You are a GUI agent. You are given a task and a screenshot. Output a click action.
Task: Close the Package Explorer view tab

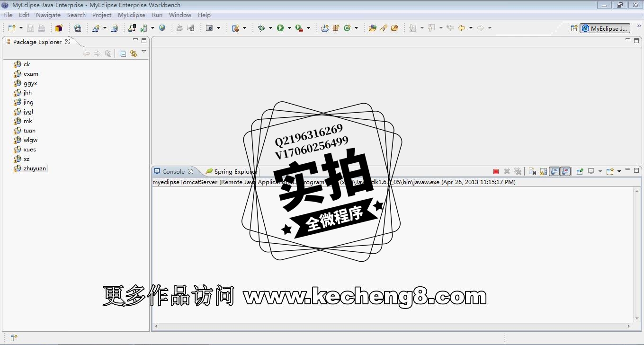pos(68,42)
